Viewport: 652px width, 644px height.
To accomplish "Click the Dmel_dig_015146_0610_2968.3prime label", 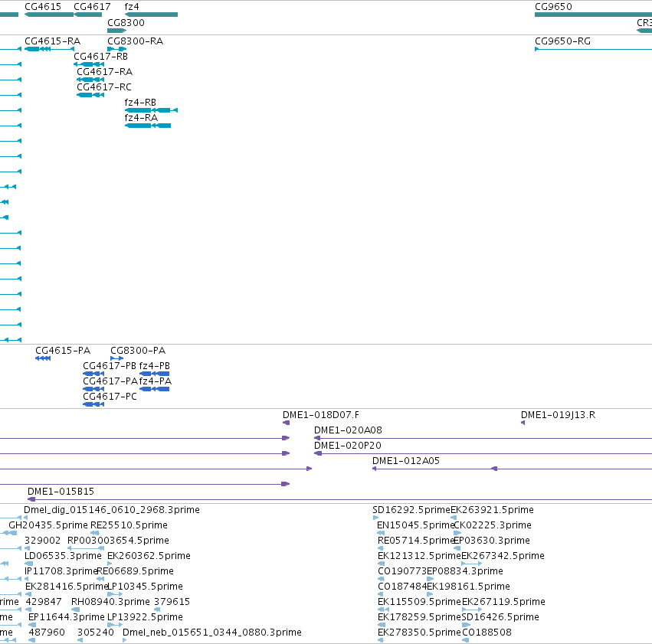I will (x=112, y=510).
